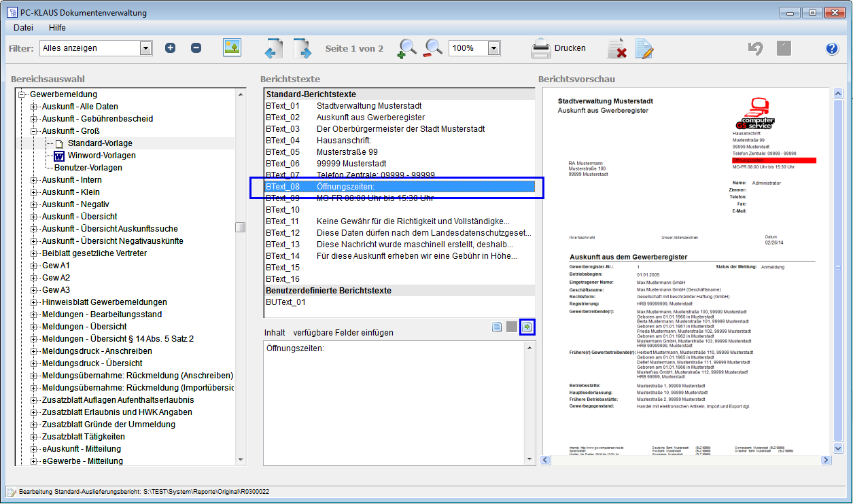Click the Drucken print button
The width and height of the screenshot is (853, 504).
[x=558, y=48]
